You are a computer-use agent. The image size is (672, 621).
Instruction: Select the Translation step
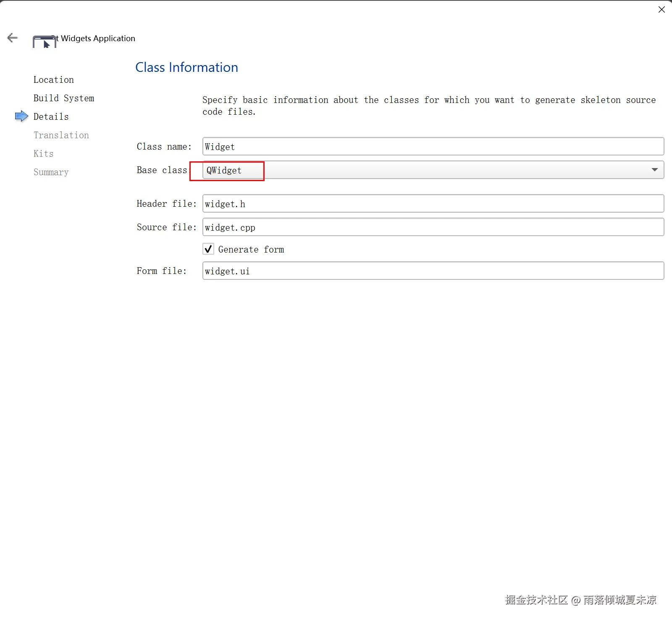click(61, 135)
